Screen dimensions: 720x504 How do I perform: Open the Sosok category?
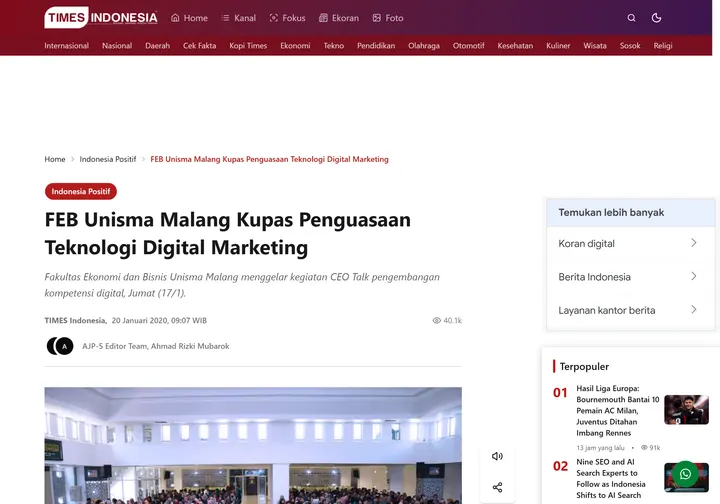pyautogui.click(x=630, y=45)
